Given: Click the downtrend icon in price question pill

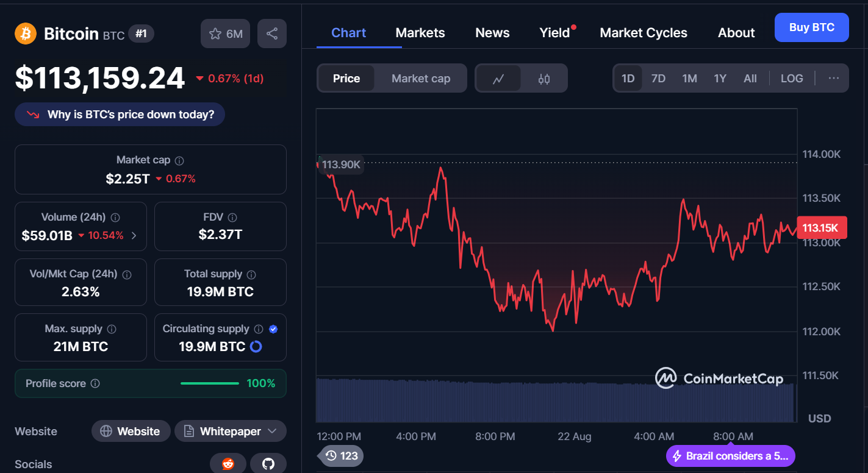Looking at the screenshot, I should 33,115.
